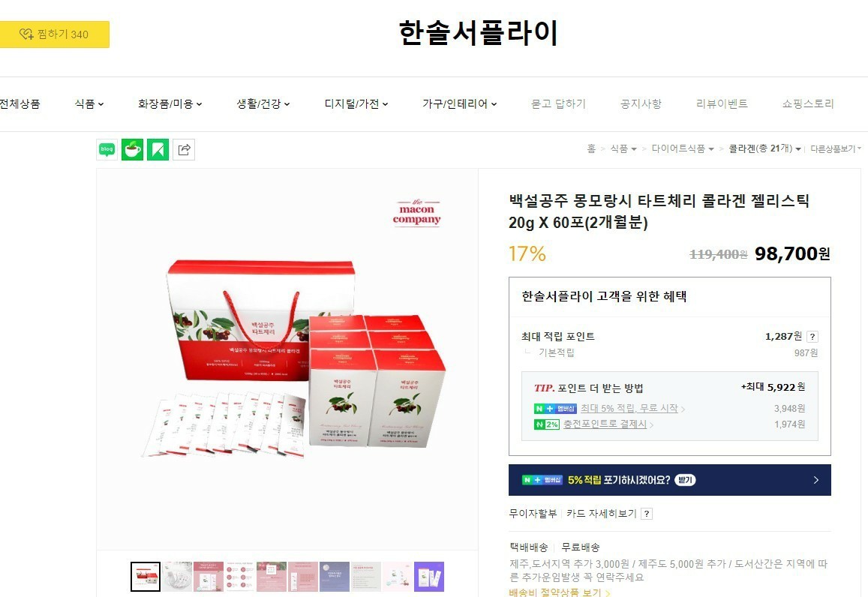Go to the 리뷰이벤트 menu item
Viewport: 868px width, 597px height.
click(722, 103)
